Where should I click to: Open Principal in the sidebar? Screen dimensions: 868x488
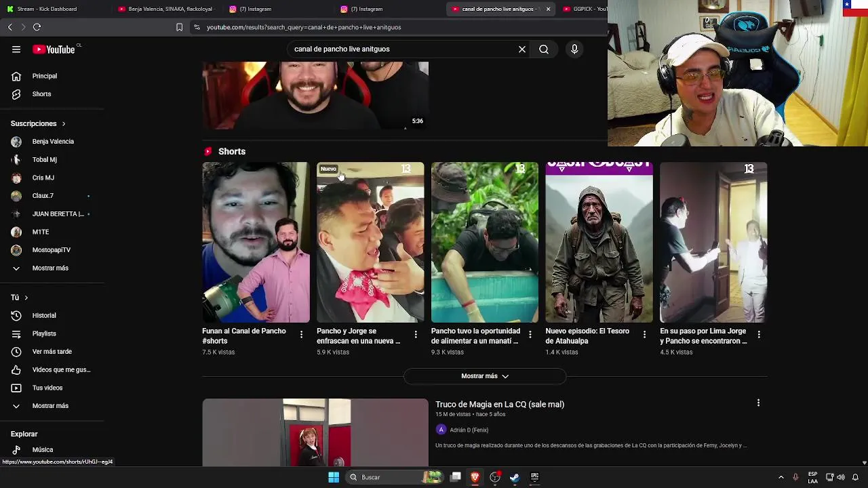tap(52, 76)
